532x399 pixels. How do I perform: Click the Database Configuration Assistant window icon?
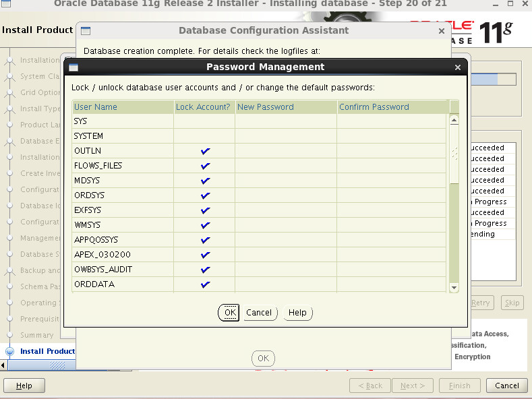pyautogui.click(x=86, y=31)
